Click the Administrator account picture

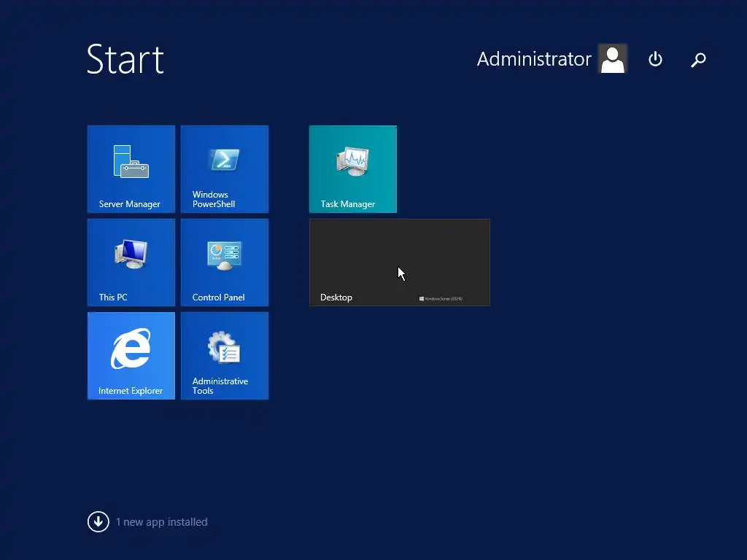click(613, 58)
